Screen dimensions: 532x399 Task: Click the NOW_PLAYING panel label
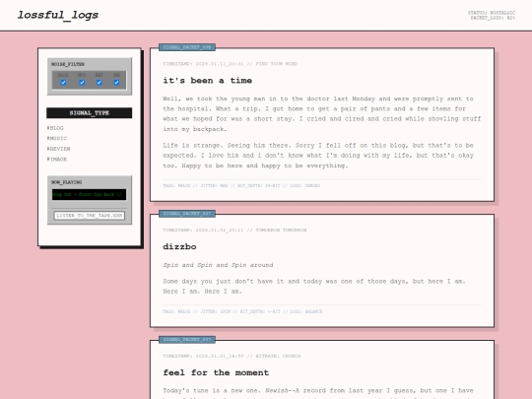point(67,182)
